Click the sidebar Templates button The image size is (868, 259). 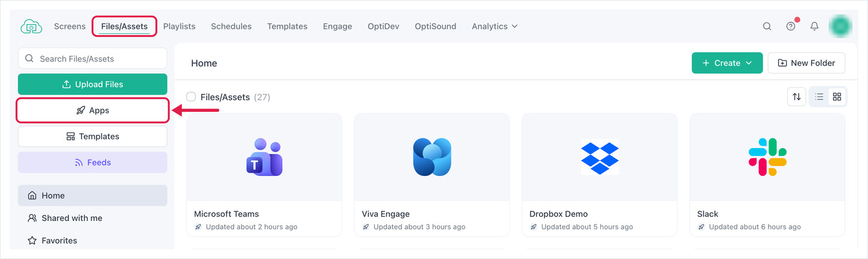[x=92, y=136]
